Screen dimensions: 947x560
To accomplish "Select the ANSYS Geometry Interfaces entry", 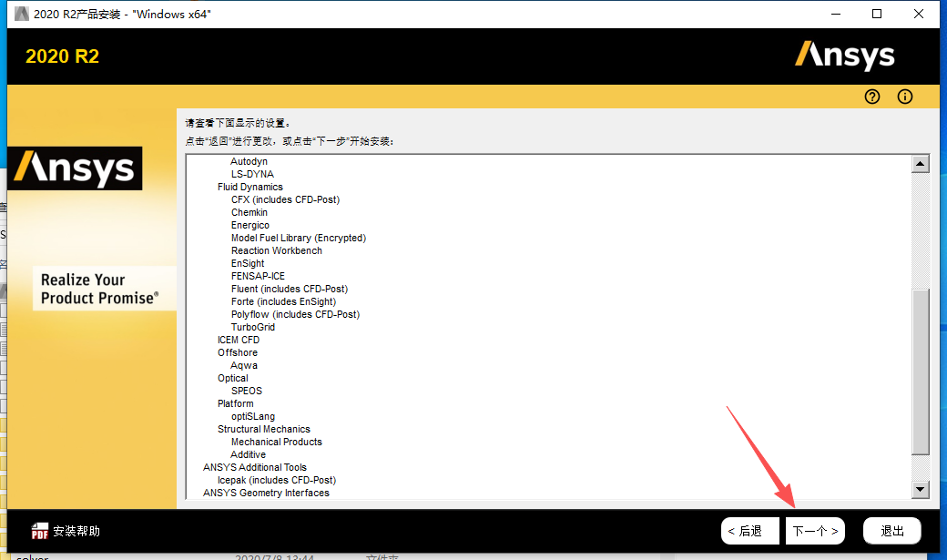I will pos(264,493).
